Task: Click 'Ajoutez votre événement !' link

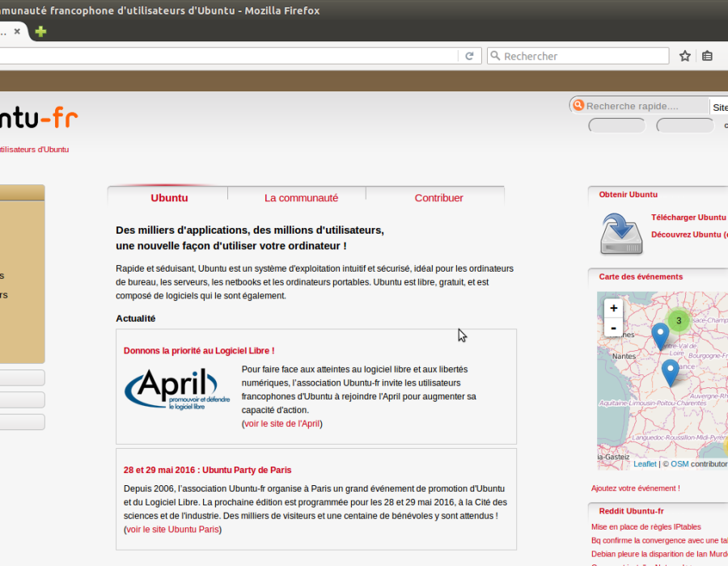Action: 636,488
